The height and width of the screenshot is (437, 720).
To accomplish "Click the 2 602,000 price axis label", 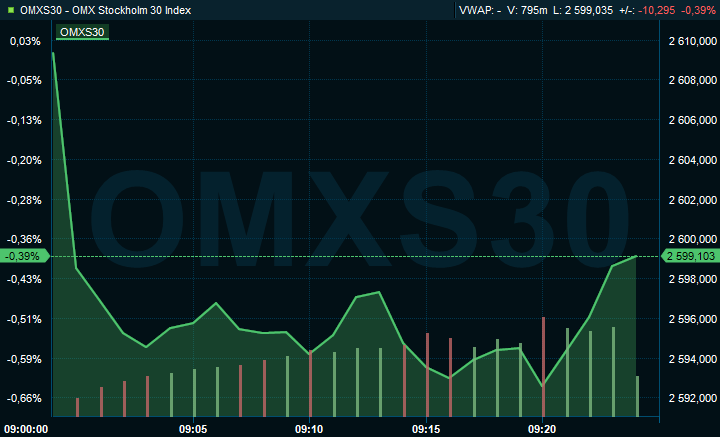I will (692, 200).
